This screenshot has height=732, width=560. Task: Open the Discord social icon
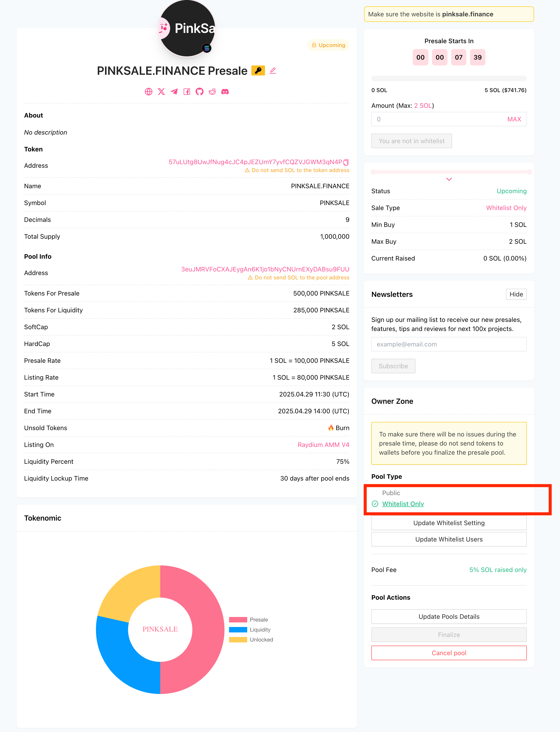tap(225, 92)
